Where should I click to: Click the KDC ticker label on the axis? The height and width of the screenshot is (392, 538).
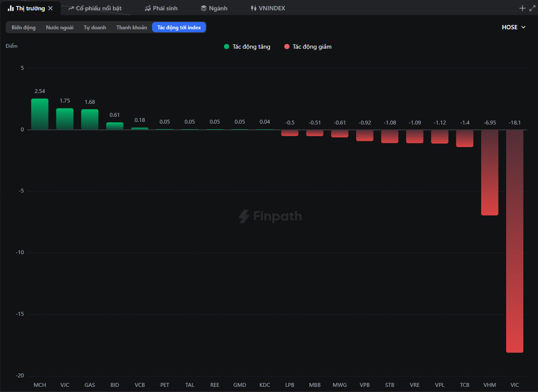point(264,385)
